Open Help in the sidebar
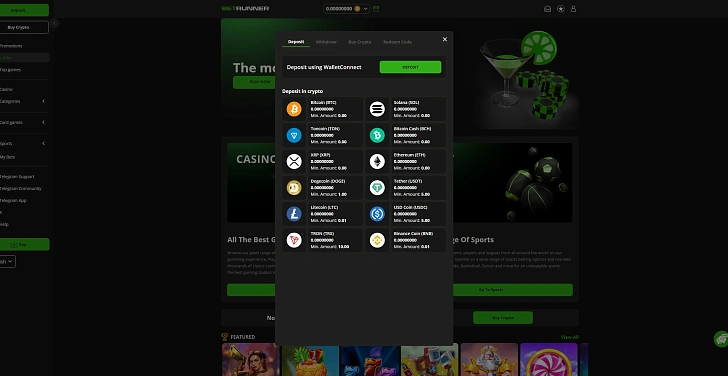 coord(5,224)
